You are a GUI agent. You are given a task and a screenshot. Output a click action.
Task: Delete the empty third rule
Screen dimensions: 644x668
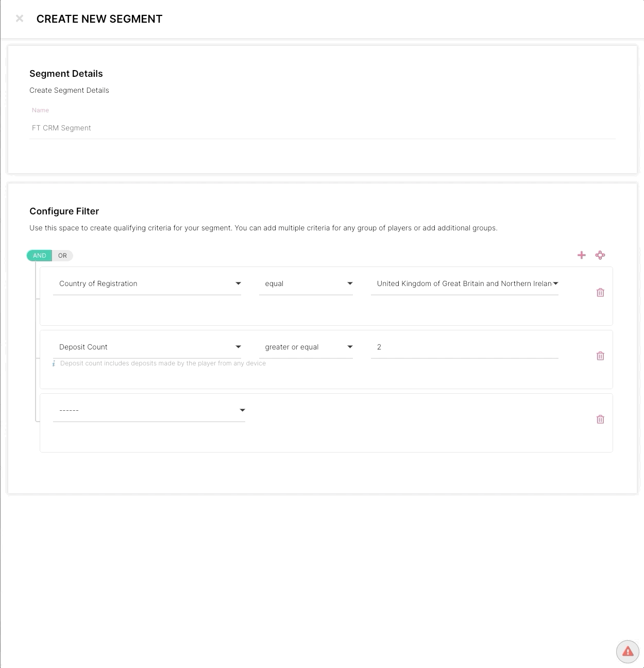pyautogui.click(x=600, y=419)
